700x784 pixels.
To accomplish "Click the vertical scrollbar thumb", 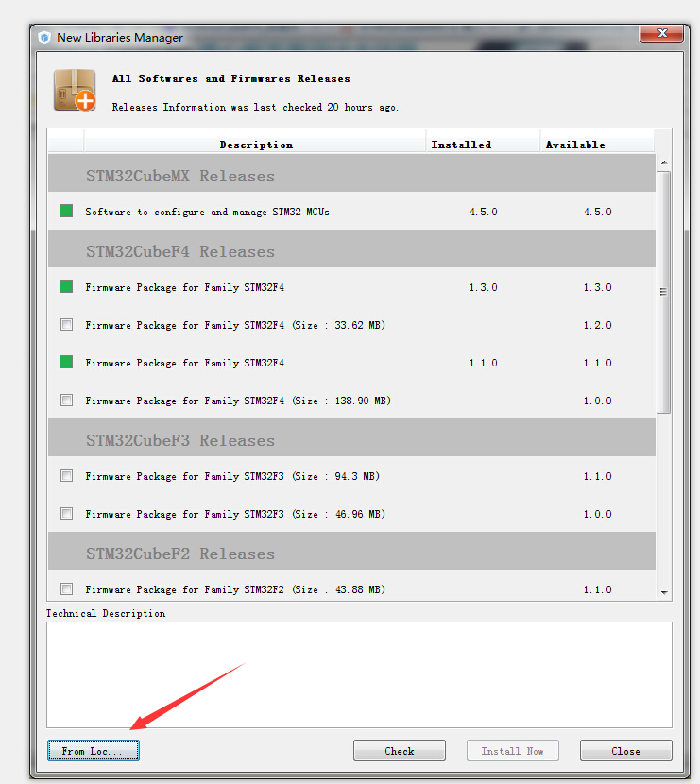I will click(x=663, y=292).
